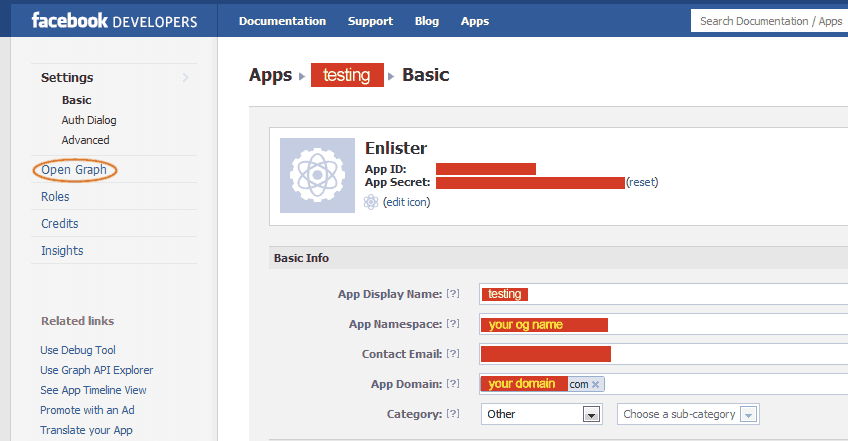848x441 pixels.
Task: Show help for Category [?]
Action: pos(453,413)
